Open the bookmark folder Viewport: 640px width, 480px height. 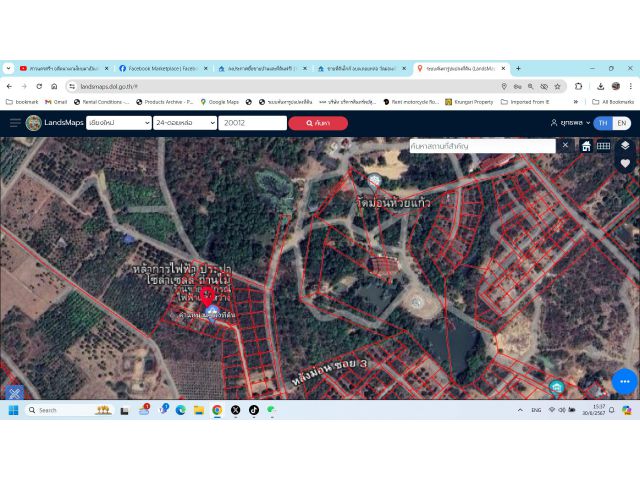(22, 102)
